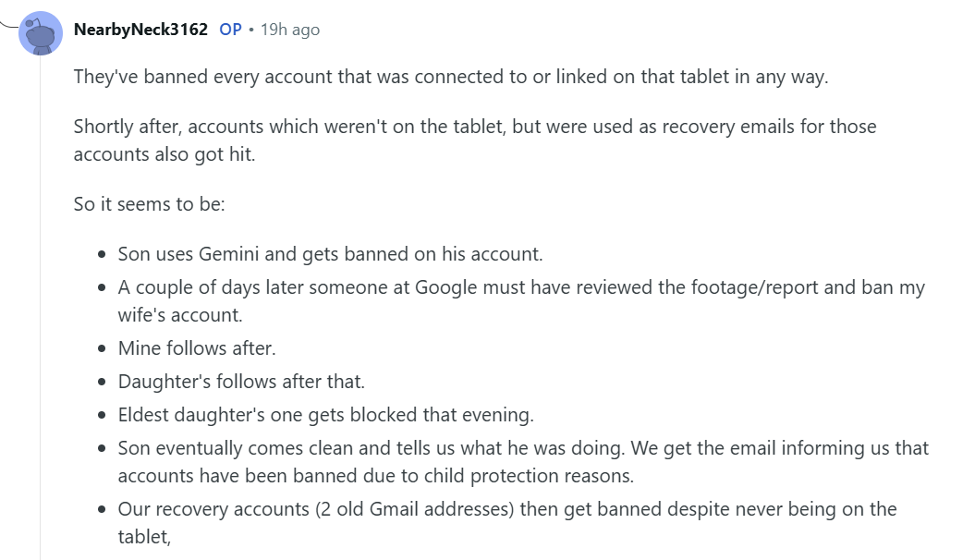This screenshot has width=975, height=560.
Task: Click the bullet "Son eventually comes clean"
Action: click(522, 448)
